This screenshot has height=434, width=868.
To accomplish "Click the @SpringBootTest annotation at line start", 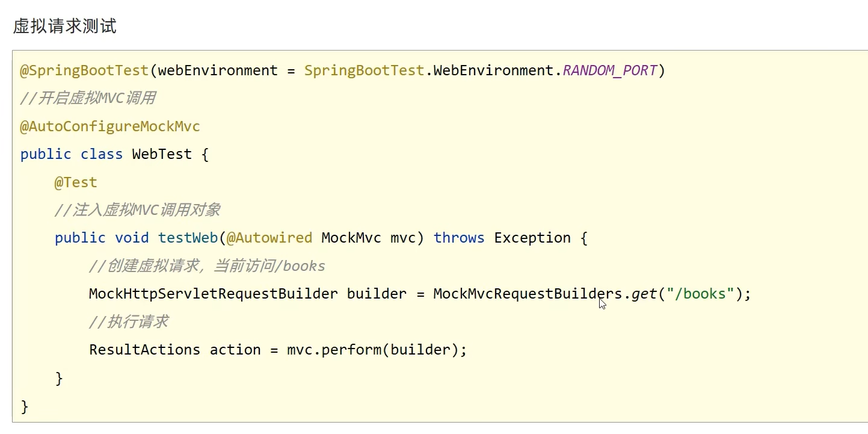I will pyautogui.click(x=84, y=70).
